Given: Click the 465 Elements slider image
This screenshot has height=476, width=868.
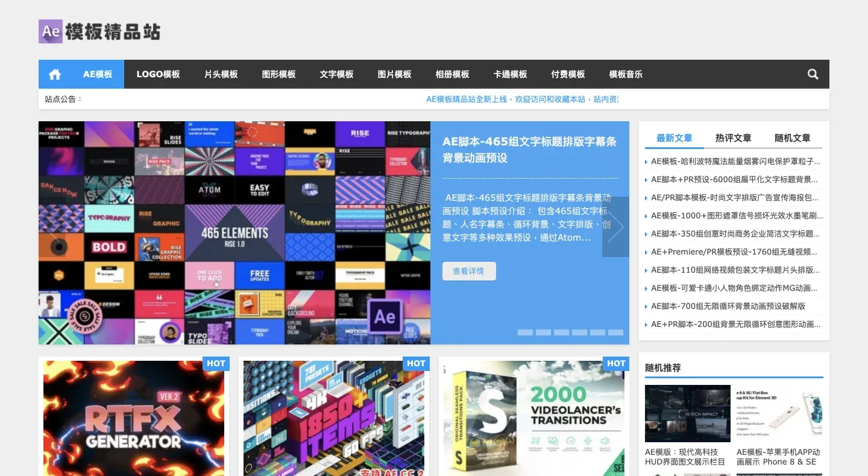Looking at the screenshot, I should pos(234,233).
